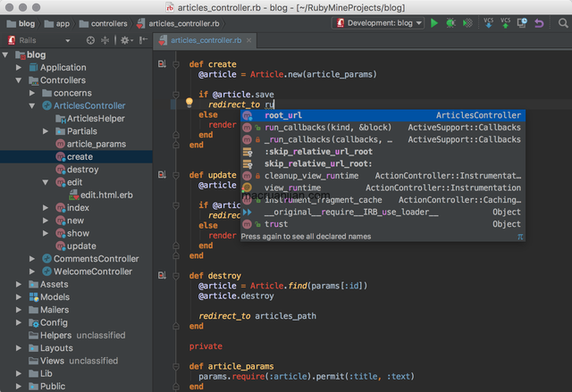Open edit.html.erb in the project tree
The height and width of the screenshot is (392, 572).
point(105,195)
